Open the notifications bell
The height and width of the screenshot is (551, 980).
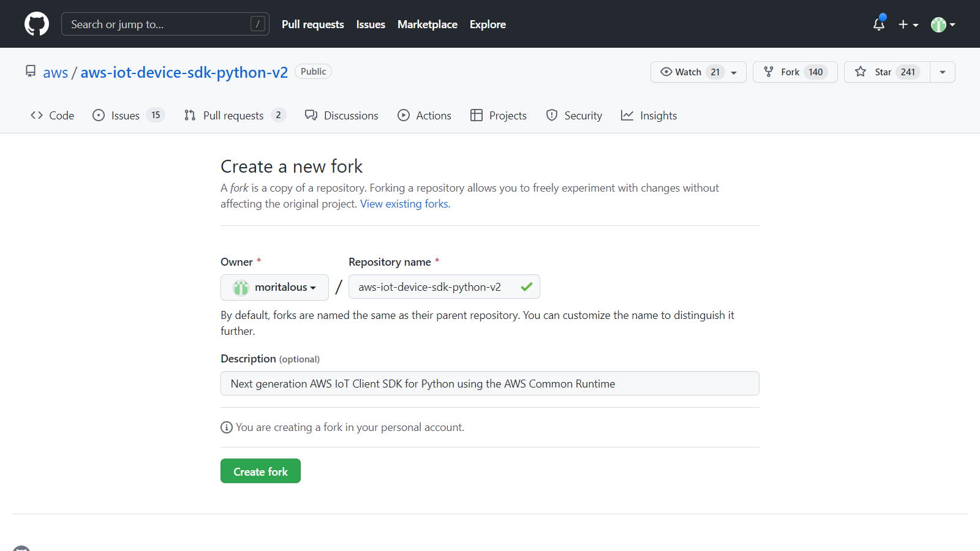click(x=879, y=24)
